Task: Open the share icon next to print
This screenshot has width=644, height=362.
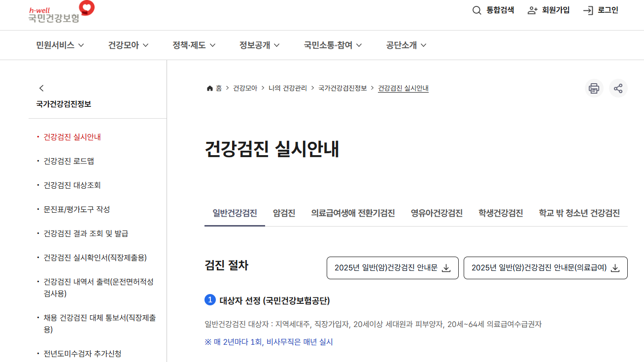Action: point(618,88)
